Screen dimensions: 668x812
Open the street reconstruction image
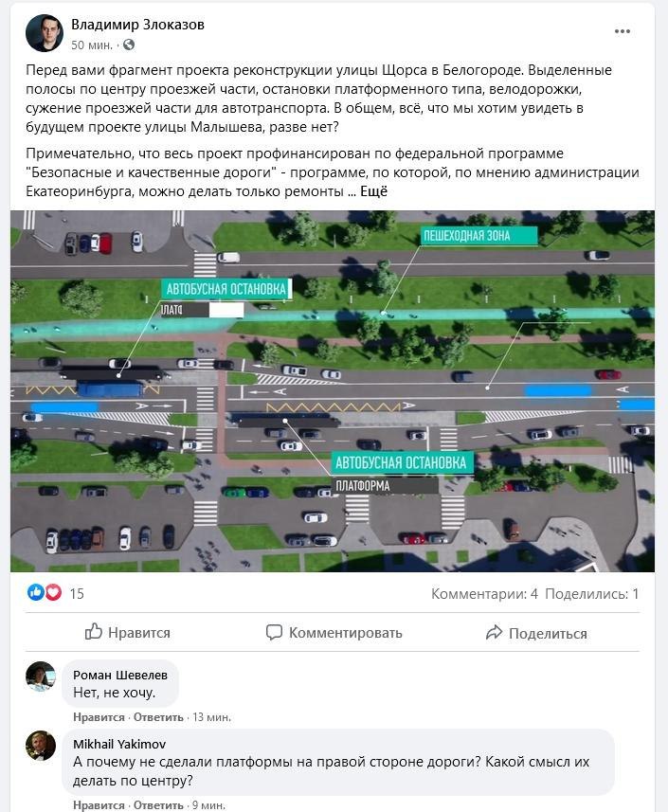point(333,391)
